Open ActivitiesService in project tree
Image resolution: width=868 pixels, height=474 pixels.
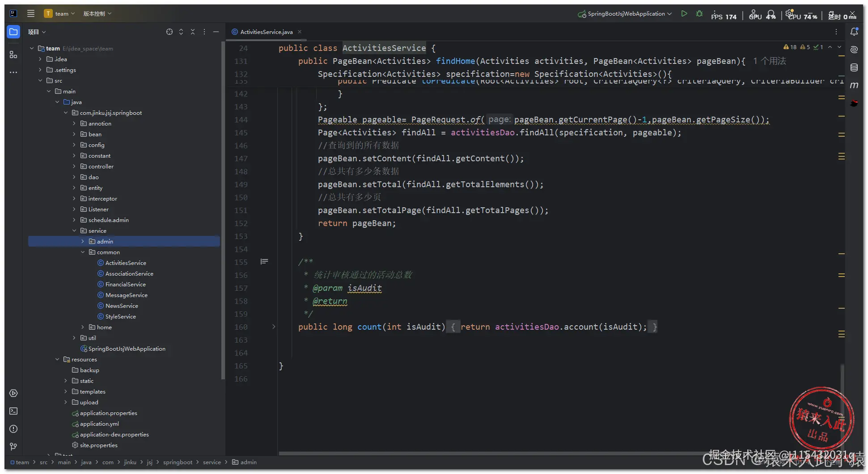tap(122, 263)
